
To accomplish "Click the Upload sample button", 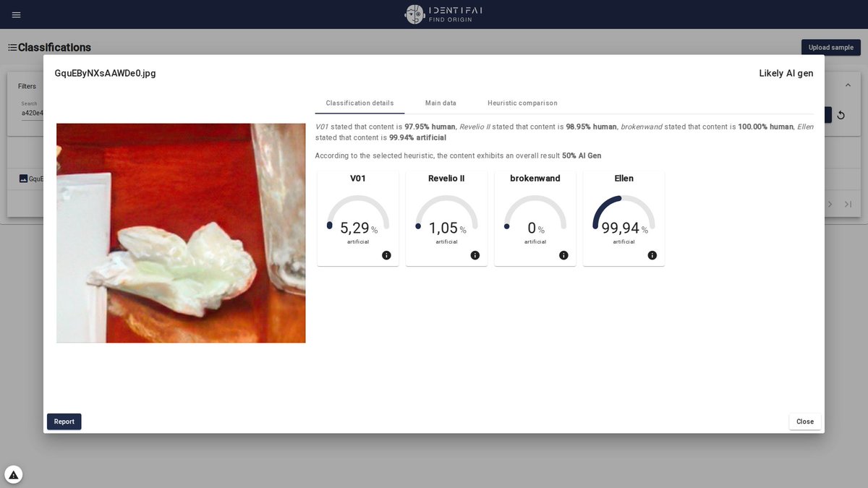I will [830, 47].
